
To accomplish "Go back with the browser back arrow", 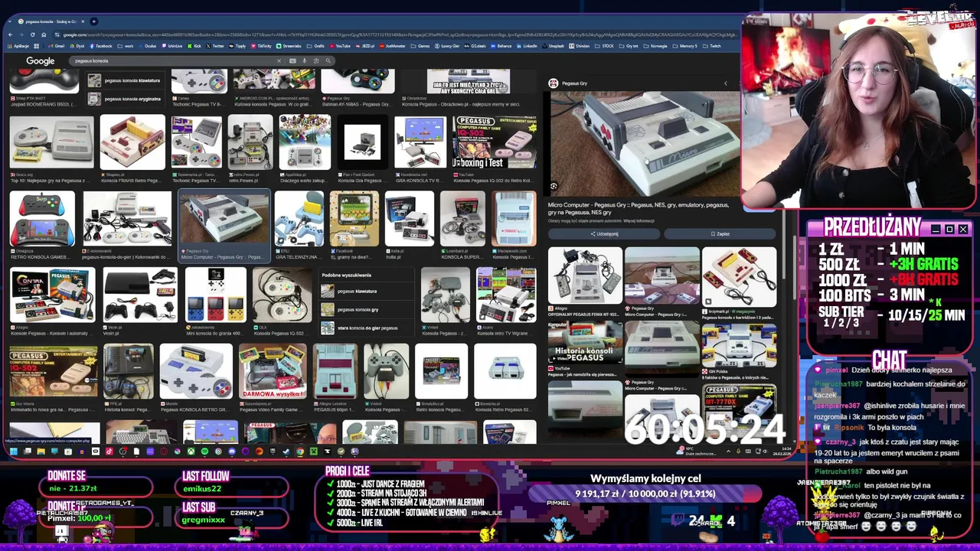I will 10,34.
